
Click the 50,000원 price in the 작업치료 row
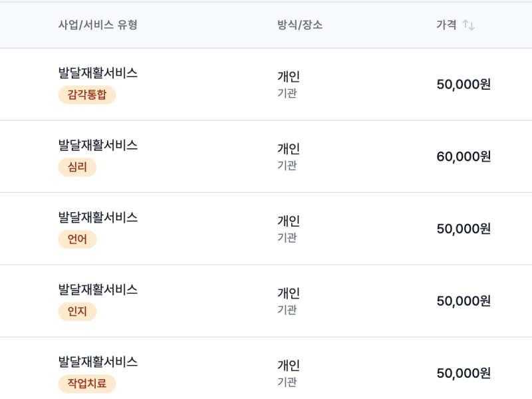tap(463, 372)
